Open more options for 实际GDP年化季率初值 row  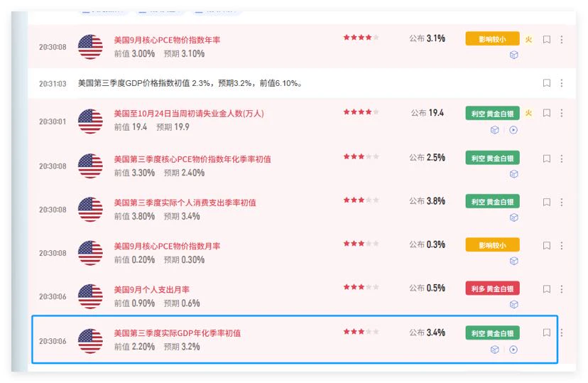(562, 333)
